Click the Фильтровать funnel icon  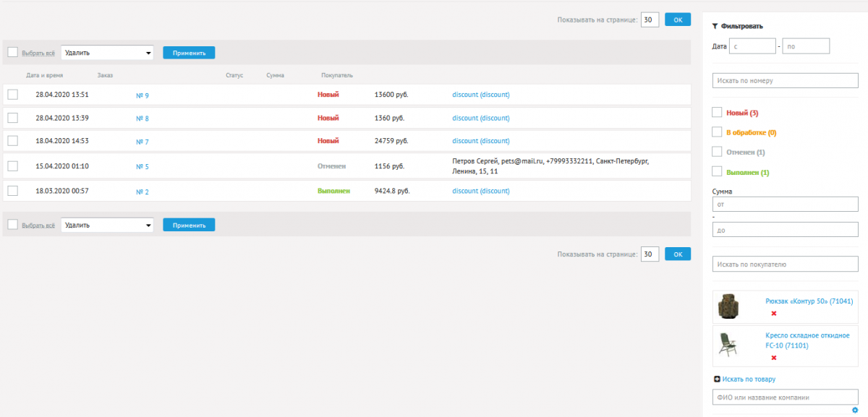click(715, 26)
